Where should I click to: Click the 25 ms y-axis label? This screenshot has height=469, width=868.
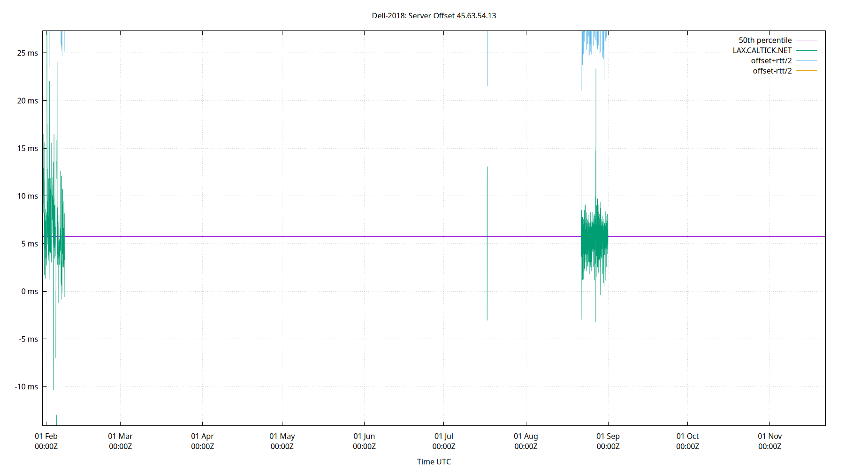tap(28, 53)
